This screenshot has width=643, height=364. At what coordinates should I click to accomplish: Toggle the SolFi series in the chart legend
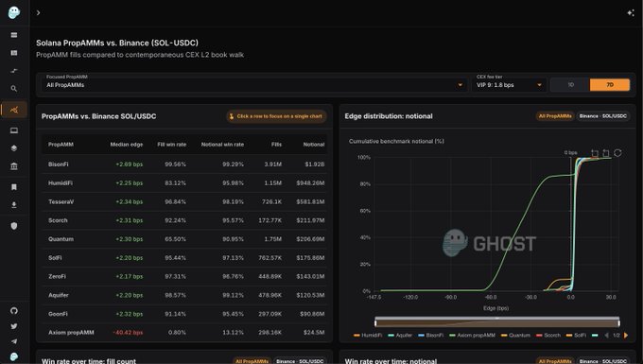(x=576, y=336)
